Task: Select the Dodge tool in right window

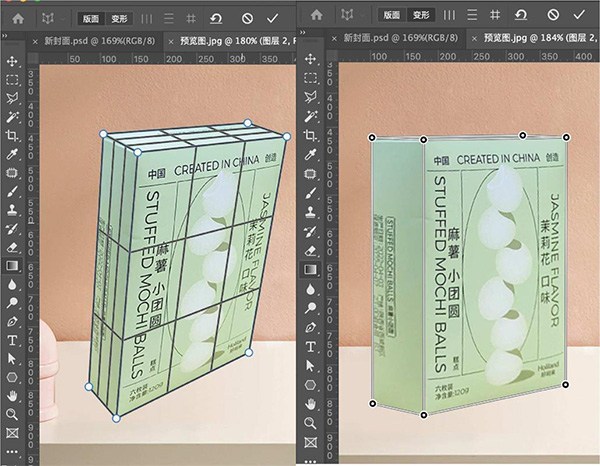Action: click(310, 308)
